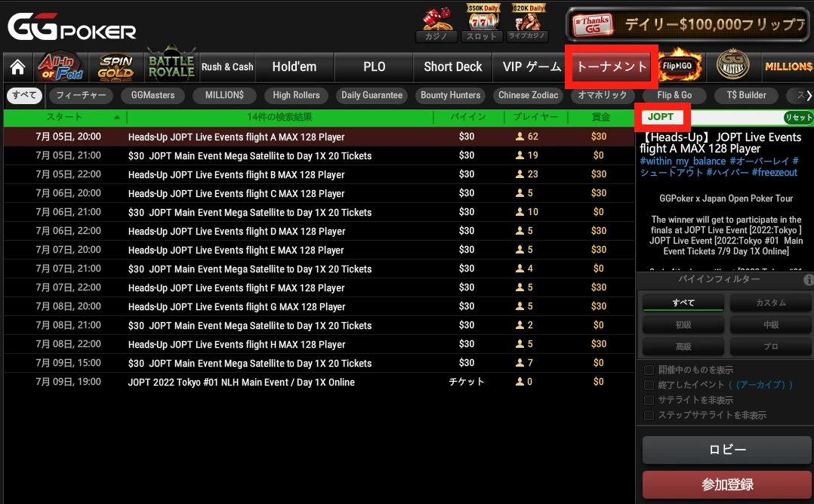This screenshot has width=814, height=504.
Task: Select Heads-Up JOPT flight C row
Action: click(319, 193)
